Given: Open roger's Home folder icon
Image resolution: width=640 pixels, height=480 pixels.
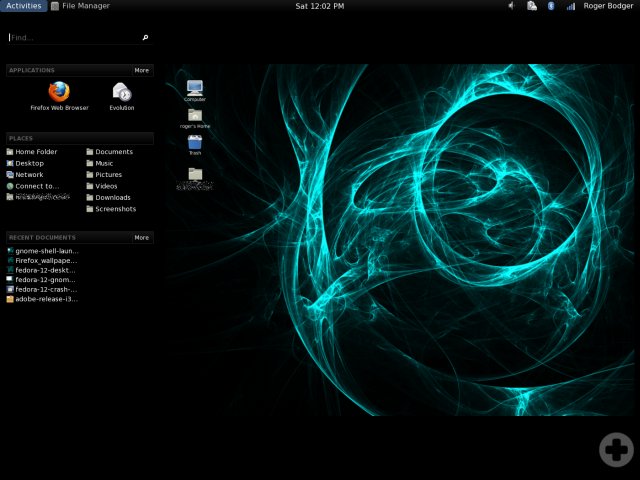Looking at the screenshot, I should pos(194,116).
